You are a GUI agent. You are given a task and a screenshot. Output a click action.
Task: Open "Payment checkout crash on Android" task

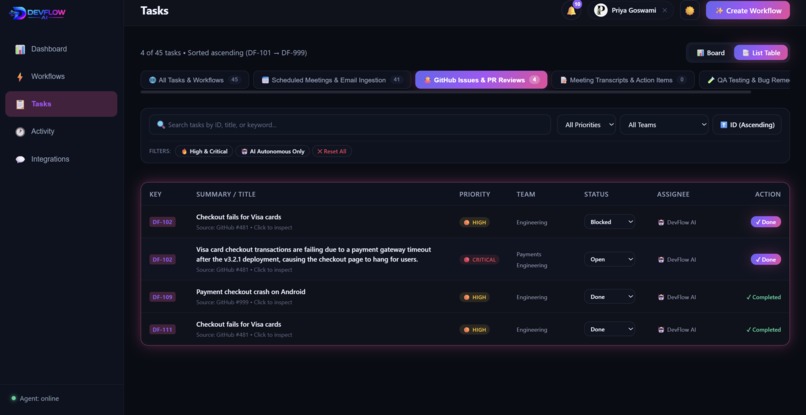point(250,292)
